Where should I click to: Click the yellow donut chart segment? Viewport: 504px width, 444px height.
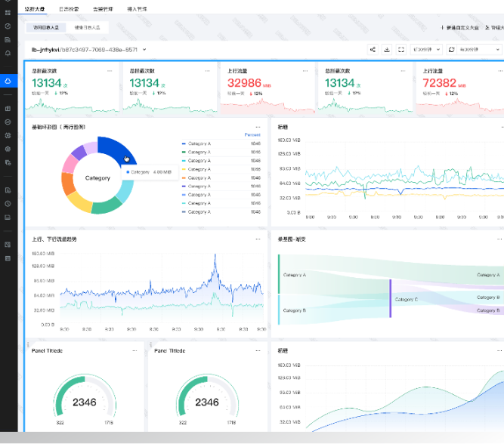coord(79,202)
